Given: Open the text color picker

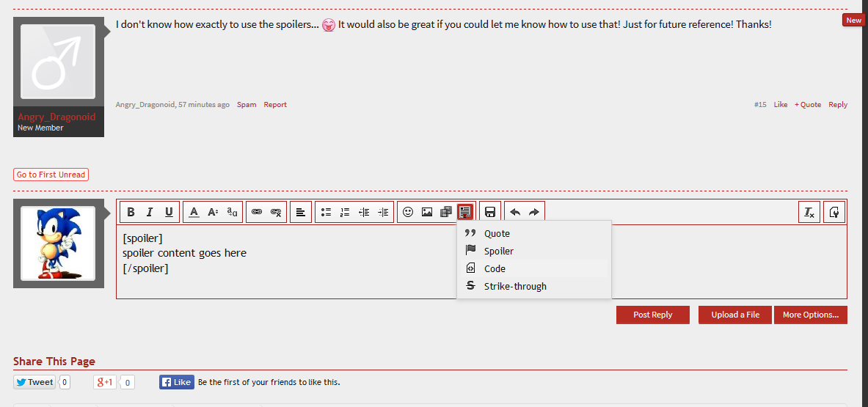Looking at the screenshot, I should tap(194, 212).
